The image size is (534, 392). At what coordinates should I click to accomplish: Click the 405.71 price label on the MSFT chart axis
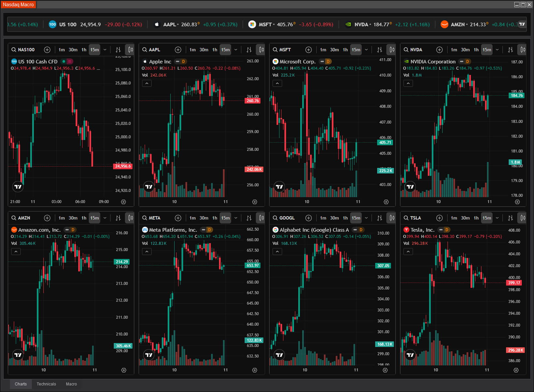[385, 143]
